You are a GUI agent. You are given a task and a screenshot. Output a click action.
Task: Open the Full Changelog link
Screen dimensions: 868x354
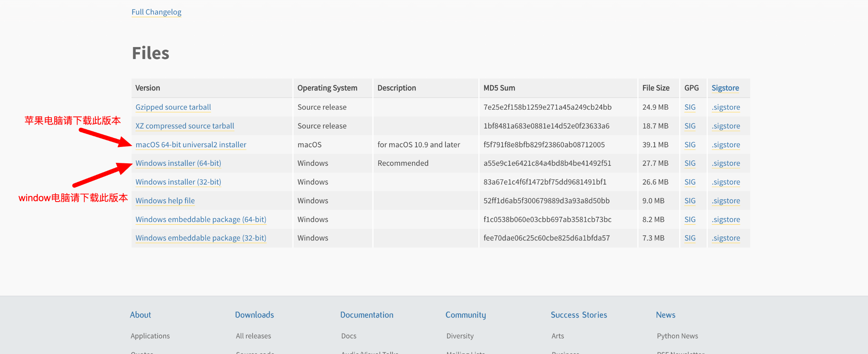[156, 12]
